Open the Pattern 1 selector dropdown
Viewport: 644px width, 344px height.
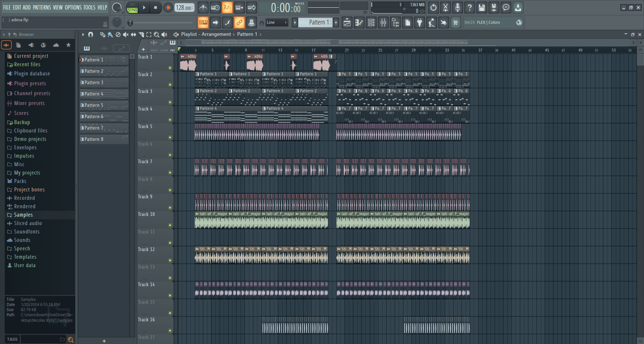point(315,22)
